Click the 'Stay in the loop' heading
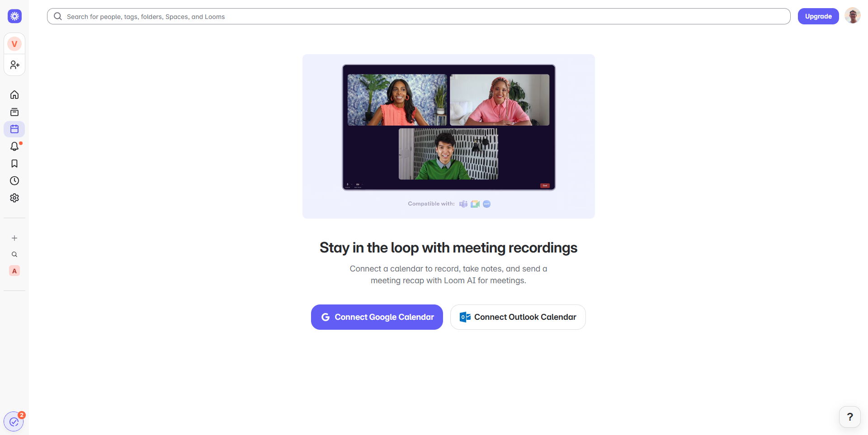868x435 pixels. (x=448, y=248)
